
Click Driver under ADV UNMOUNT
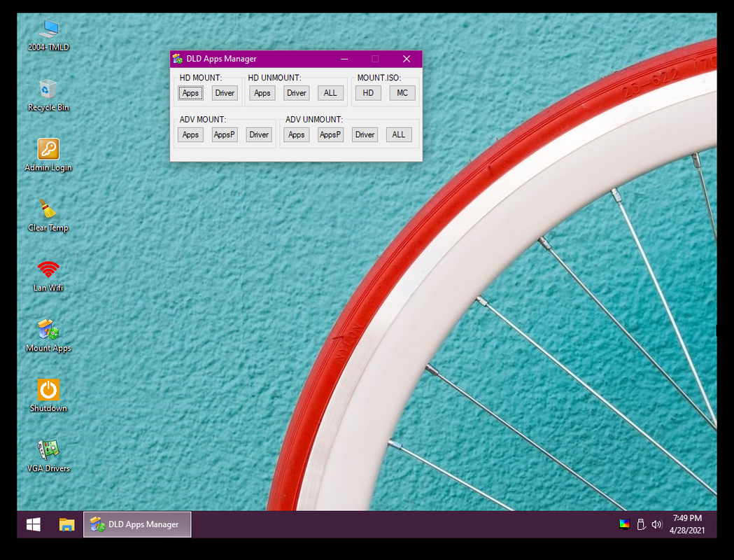365,134
